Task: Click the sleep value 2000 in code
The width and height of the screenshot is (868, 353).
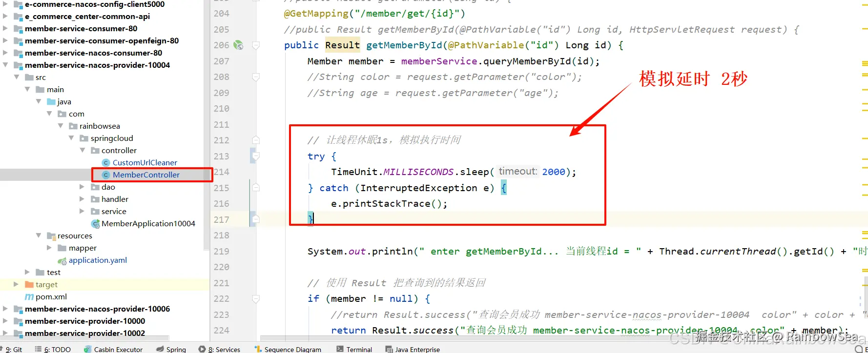Action: [554, 172]
